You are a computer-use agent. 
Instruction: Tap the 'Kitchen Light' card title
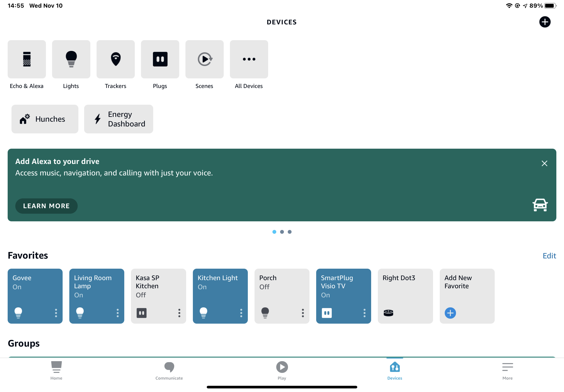coord(217,278)
